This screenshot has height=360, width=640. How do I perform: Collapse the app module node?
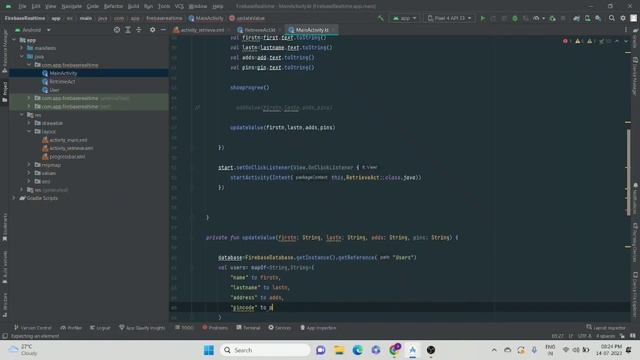(x=14, y=40)
